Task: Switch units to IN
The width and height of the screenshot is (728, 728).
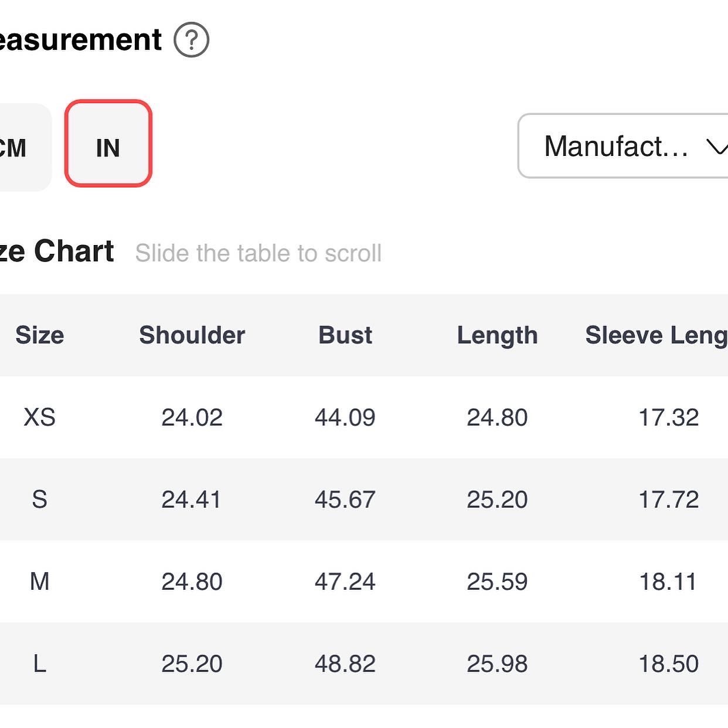Action: click(x=108, y=144)
